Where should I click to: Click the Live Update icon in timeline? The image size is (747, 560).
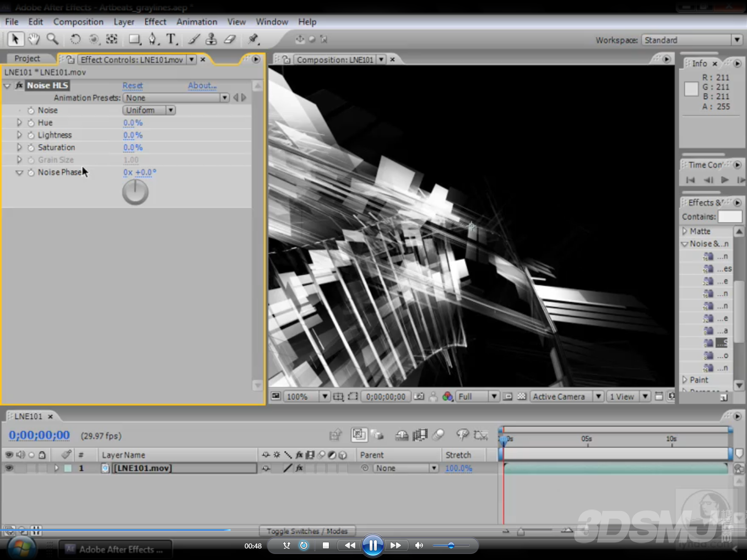(359, 435)
